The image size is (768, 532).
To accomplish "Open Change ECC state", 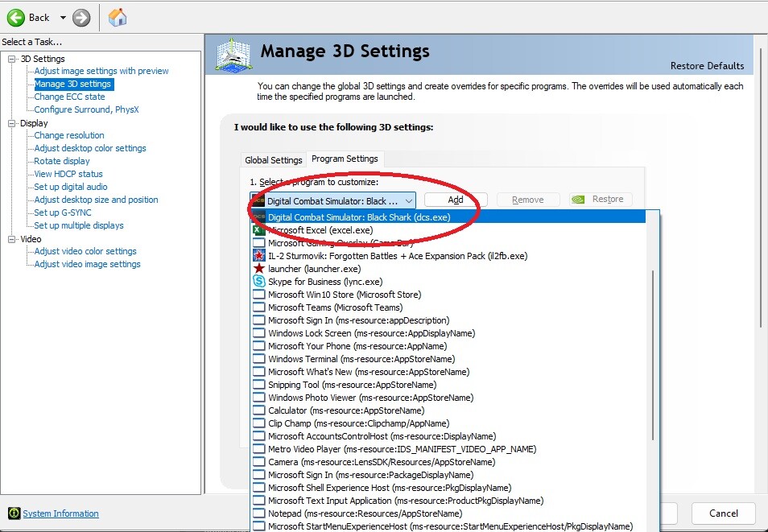I will click(x=69, y=97).
